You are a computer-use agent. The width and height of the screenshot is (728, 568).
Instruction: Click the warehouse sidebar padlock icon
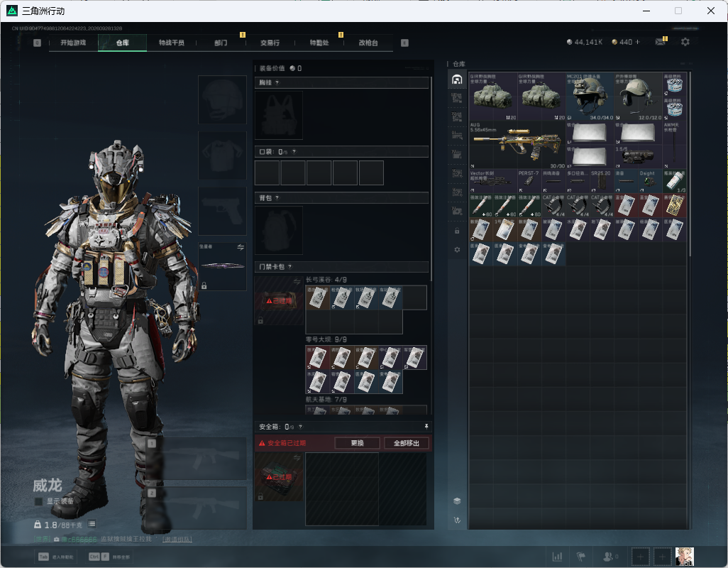[x=457, y=230]
